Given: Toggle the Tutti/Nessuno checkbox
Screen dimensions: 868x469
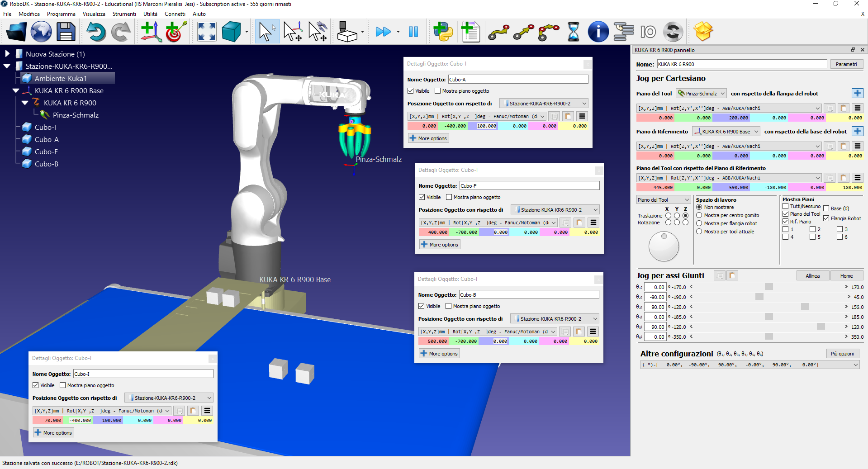Looking at the screenshot, I should (x=785, y=206).
